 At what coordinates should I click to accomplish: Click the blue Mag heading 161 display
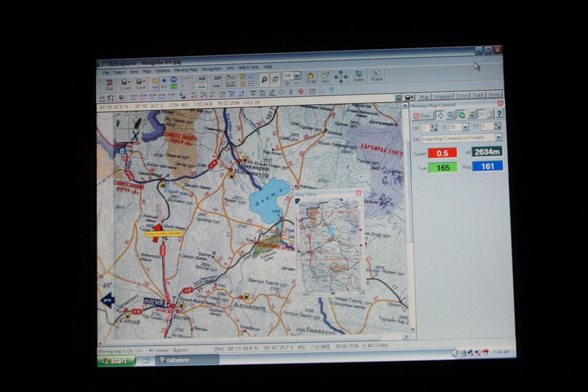(x=488, y=166)
